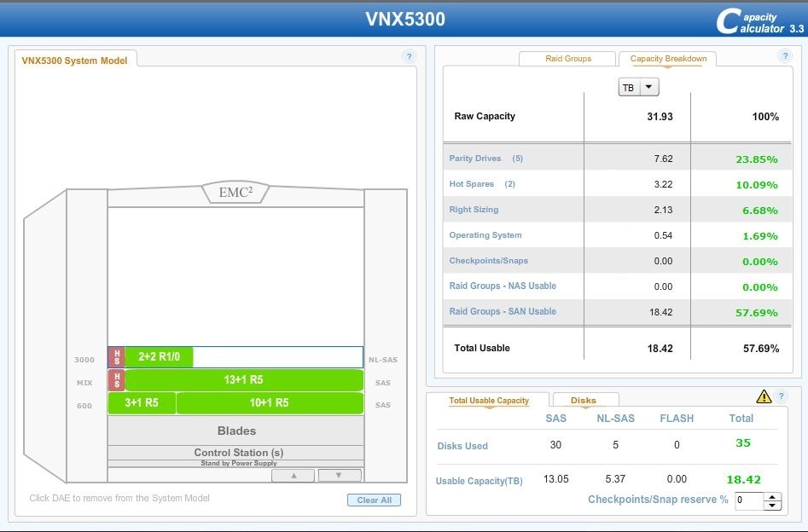Select the 3+1 R5 raid group

(142, 402)
